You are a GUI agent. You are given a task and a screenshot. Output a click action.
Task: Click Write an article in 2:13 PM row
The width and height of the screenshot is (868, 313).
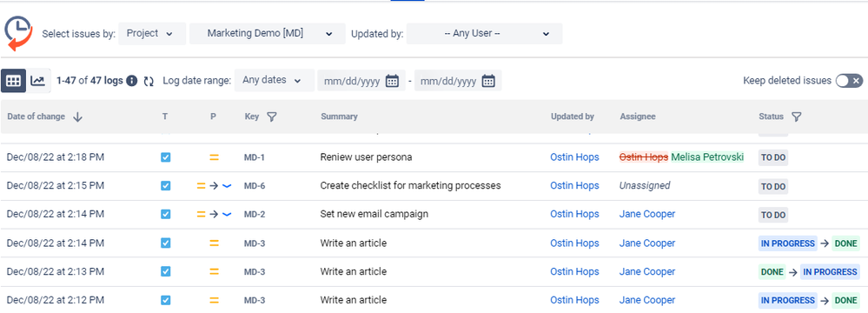[353, 271]
